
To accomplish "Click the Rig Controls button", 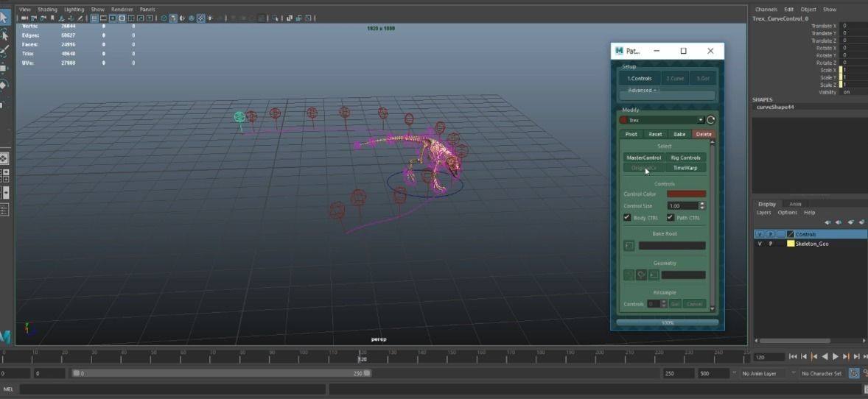I will click(686, 158).
